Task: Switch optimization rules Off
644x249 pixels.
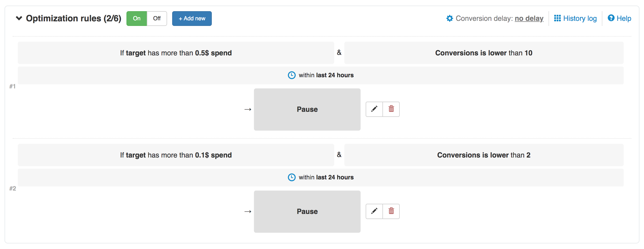Action: click(157, 19)
